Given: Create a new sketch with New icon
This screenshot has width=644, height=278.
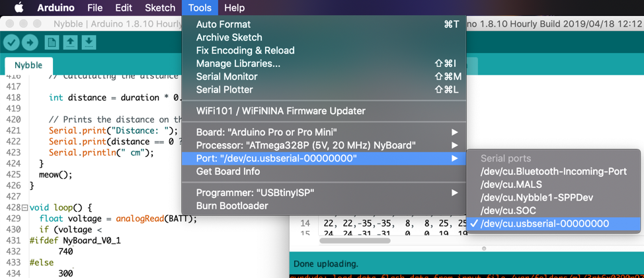Looking at the screenshot, I should click(52, 42).
